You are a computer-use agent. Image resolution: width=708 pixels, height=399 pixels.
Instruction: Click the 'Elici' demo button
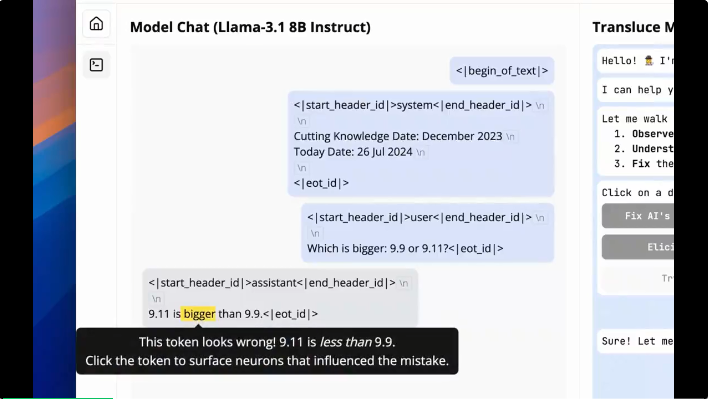pyautogui.click(x=638, y=247)
